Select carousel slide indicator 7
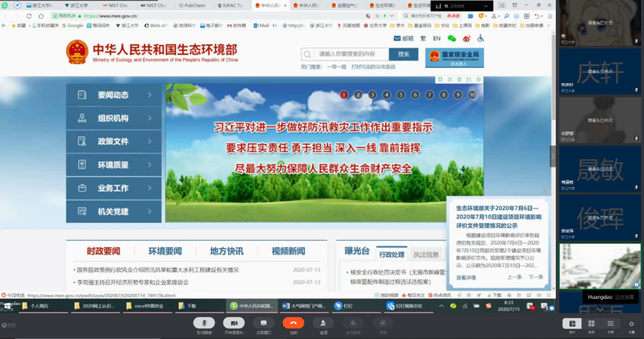Screen dimensions: 644x339 [x=430, y=95]
